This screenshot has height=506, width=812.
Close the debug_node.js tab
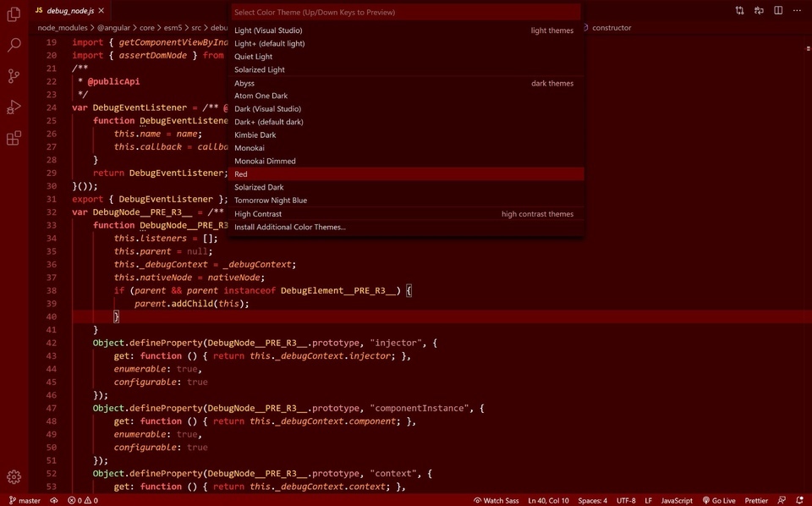coord(101,11)
